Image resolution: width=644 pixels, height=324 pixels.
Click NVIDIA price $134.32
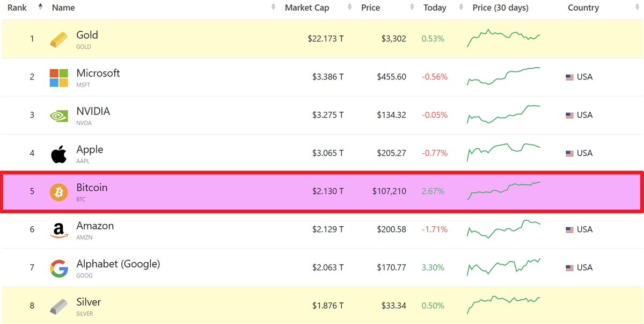[x=392, y=115]
